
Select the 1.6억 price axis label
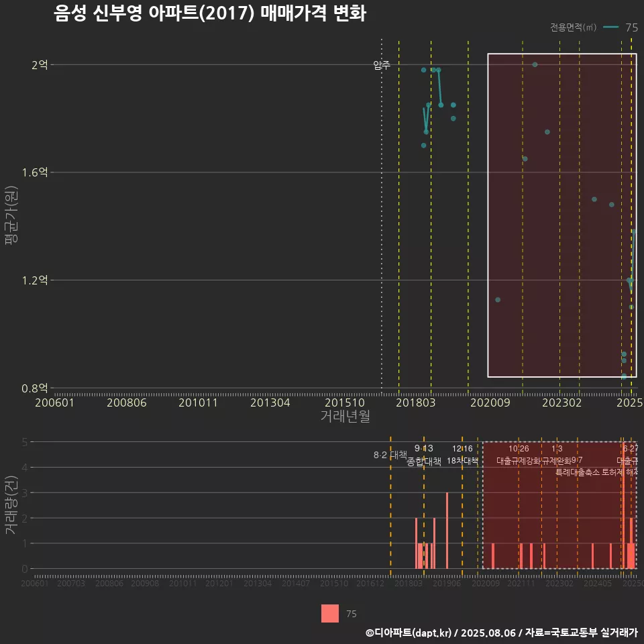35,172
